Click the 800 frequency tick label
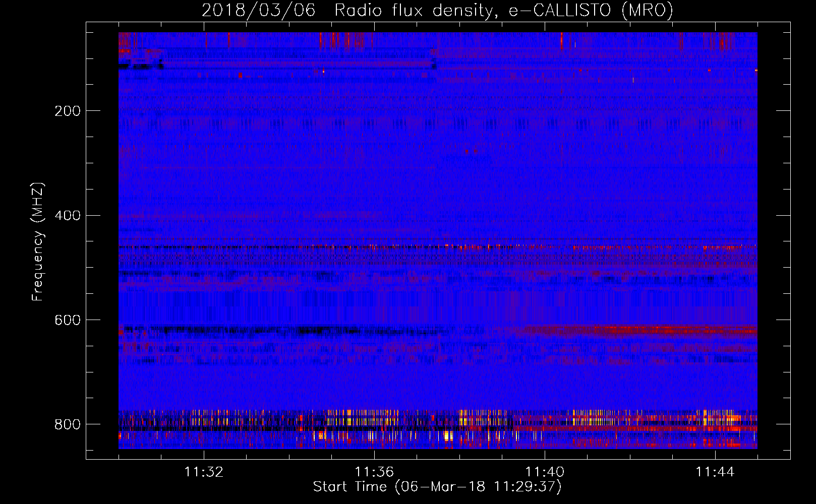The width and height of the screenshot is (816, 504). coord(68,425)
